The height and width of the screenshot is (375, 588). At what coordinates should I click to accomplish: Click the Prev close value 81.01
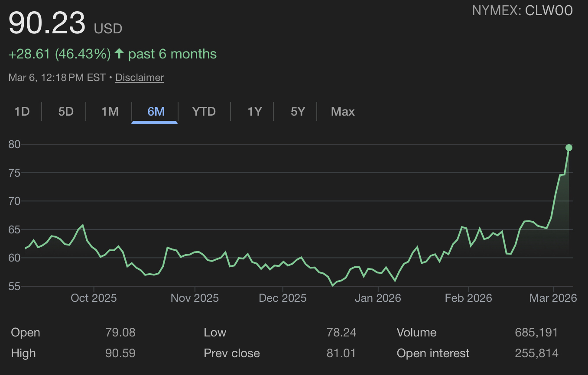341,353
